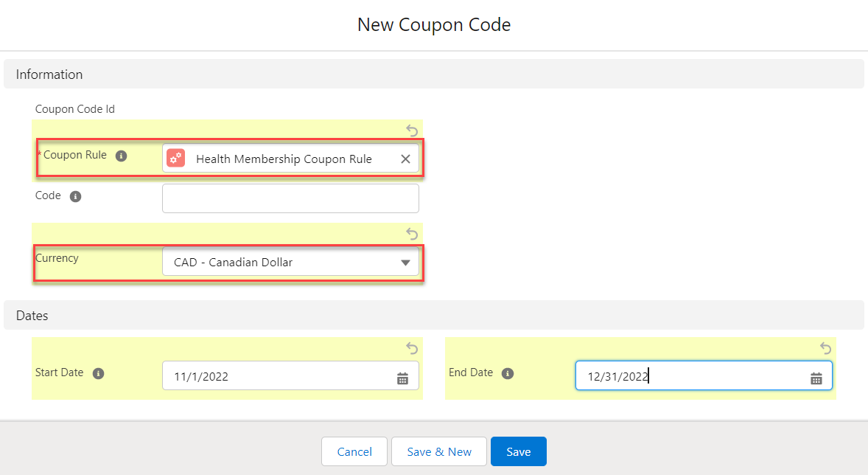Revert the Start Date field change
The image size is (868, 475).
pyautogui.click(x=412, y=348)
